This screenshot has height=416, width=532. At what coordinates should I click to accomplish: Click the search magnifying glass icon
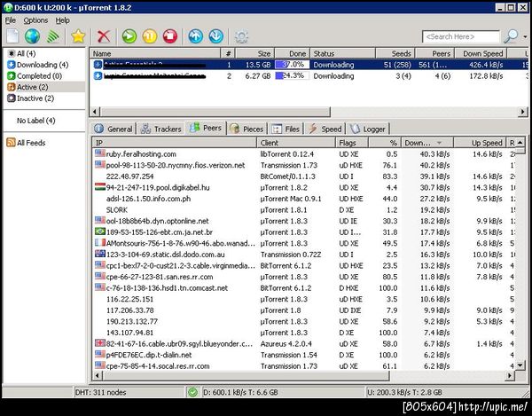point(511,36)
